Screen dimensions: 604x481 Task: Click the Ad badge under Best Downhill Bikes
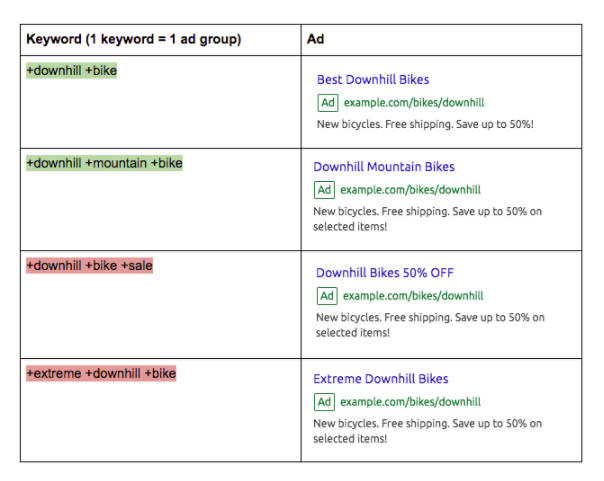pyautogui.click(x=327, y=102)
